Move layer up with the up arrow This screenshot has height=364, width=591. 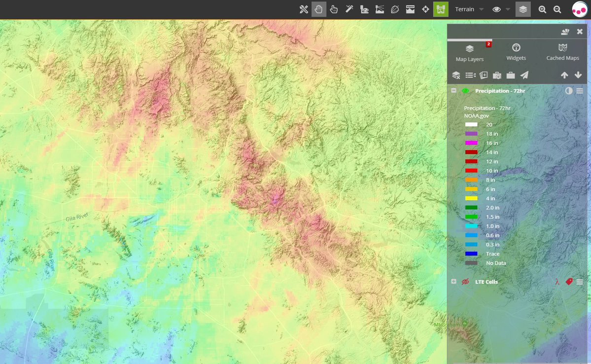coord(564,75)
